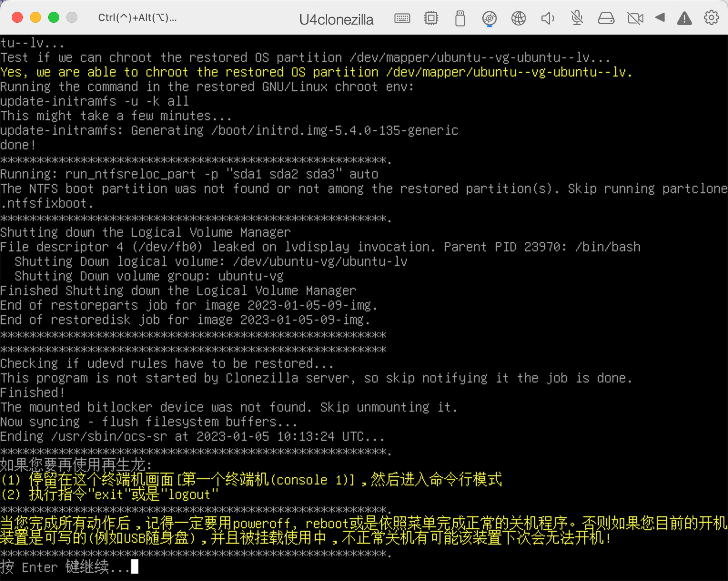Click the 'Finished!' line in terminal output
The image size is (728, 581).
point(33,392)
